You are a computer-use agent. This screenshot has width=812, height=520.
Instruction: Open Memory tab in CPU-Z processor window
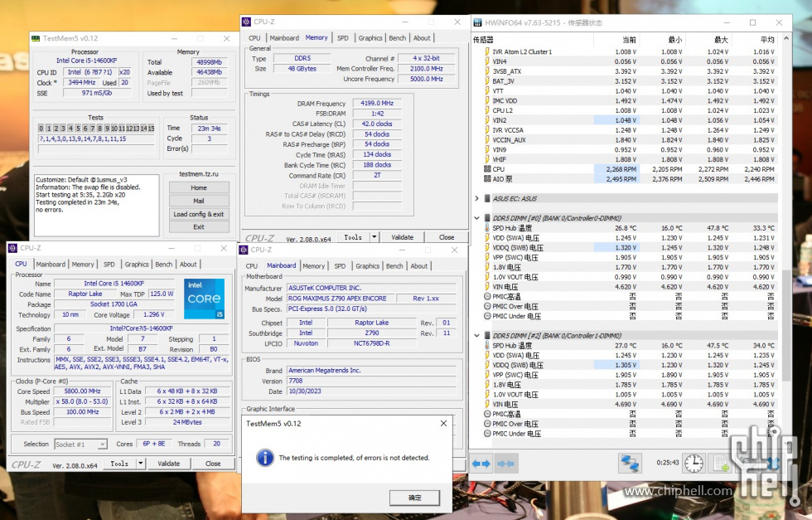pos(83,265)
